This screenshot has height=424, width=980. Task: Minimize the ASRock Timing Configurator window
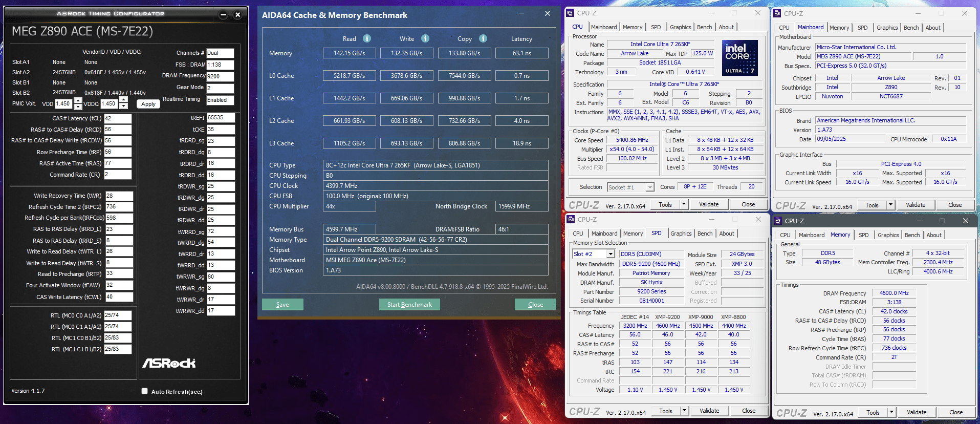click(x=223, y=15)
